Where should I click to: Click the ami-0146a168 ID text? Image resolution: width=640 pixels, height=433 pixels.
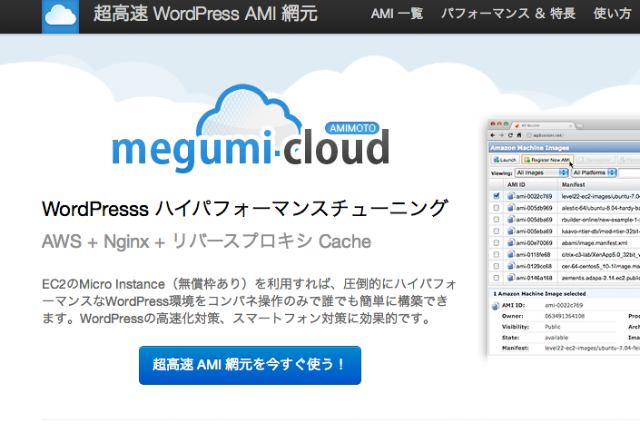coord(534,278)
